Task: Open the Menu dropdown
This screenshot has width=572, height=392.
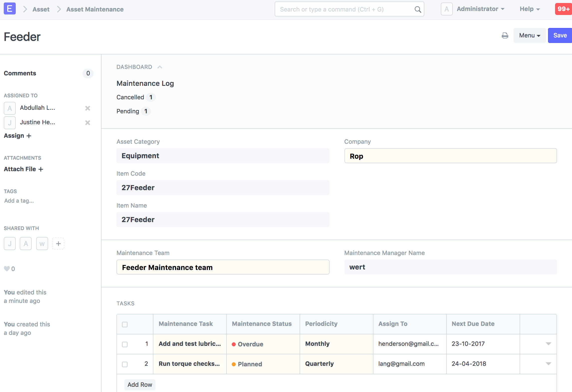Action: [x=529, y=35]
